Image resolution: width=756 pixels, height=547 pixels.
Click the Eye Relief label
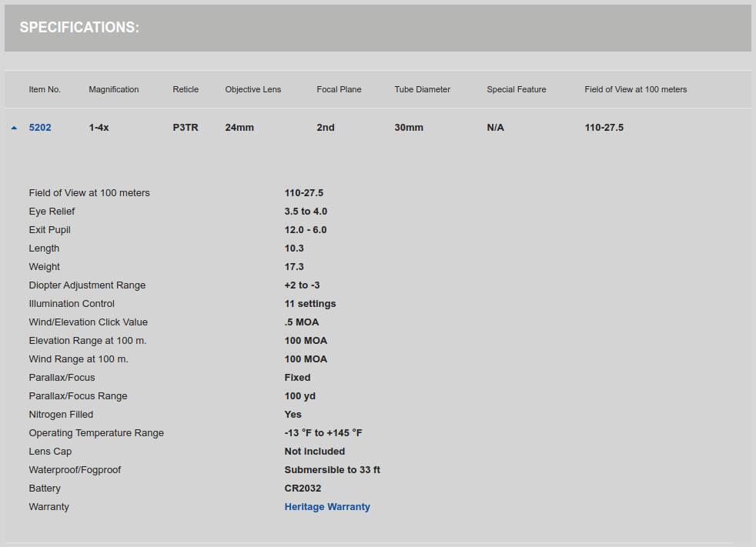[x=52, y=212]
